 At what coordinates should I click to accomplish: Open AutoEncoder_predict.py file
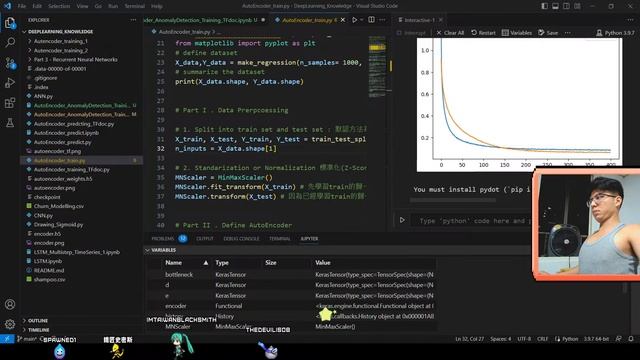(62, 142)
